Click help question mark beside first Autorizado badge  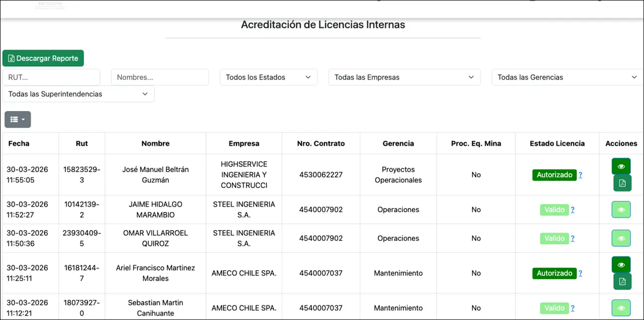[580, 175]
